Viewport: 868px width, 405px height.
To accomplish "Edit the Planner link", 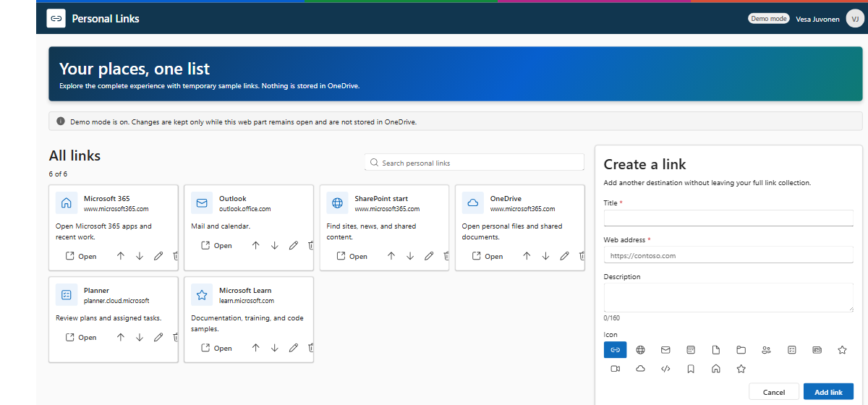I will pyautogui.click(x=158, y=337).
